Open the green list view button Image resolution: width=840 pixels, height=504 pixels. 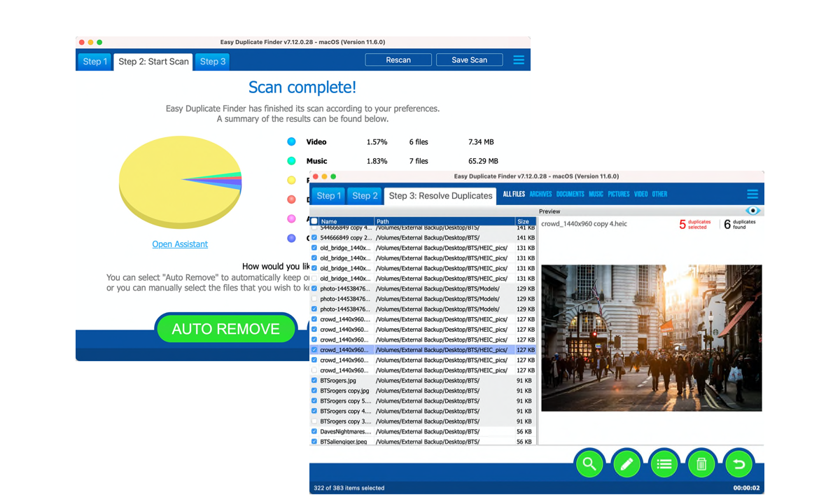[x=664, y=463]
